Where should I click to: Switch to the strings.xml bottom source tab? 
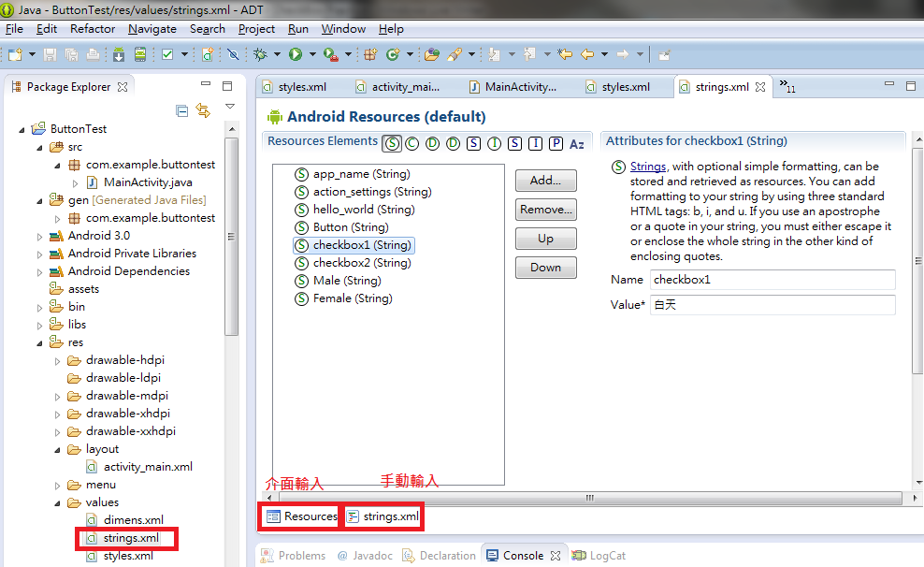[383, 516]
